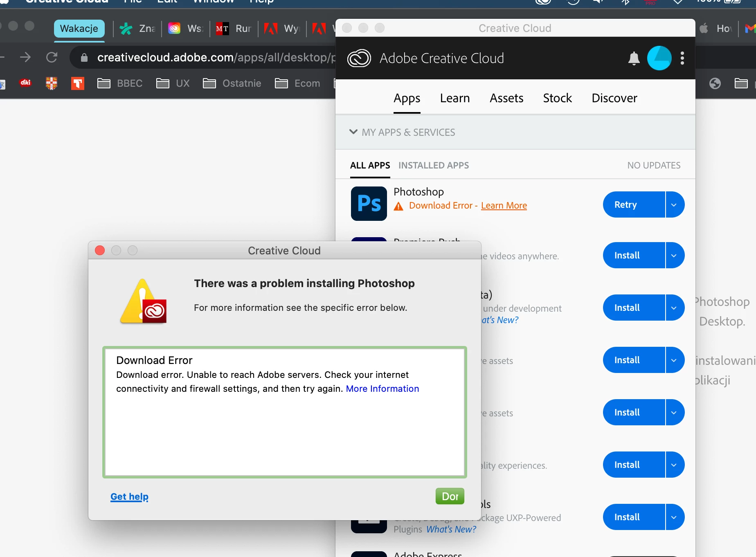Click Install in the 'videos anywhere' row

634,255
